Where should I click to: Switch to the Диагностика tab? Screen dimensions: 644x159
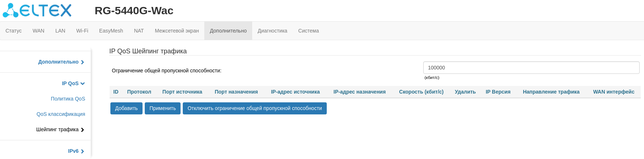click(x=272, y=31)
